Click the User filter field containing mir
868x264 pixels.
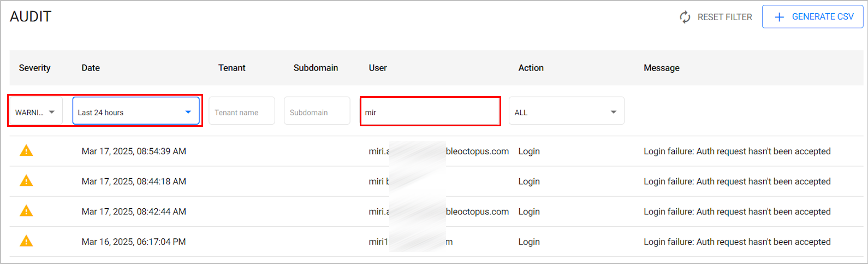tap(430, 111)
